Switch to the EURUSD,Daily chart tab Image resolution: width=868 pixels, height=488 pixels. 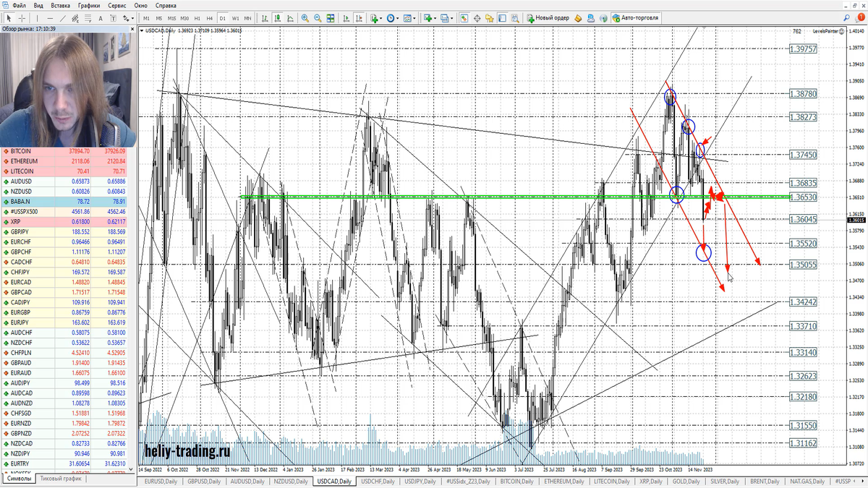(x=161, y=481)
